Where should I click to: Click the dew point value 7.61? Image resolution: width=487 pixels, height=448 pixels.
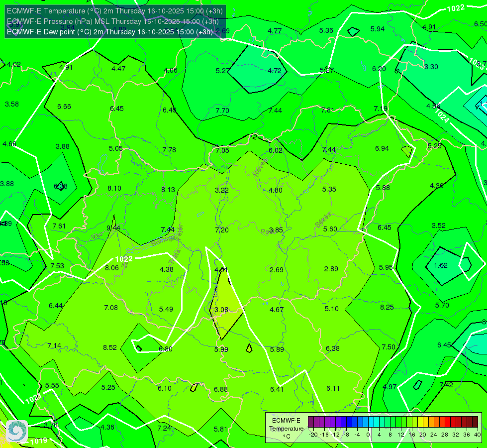coord(59,226)
